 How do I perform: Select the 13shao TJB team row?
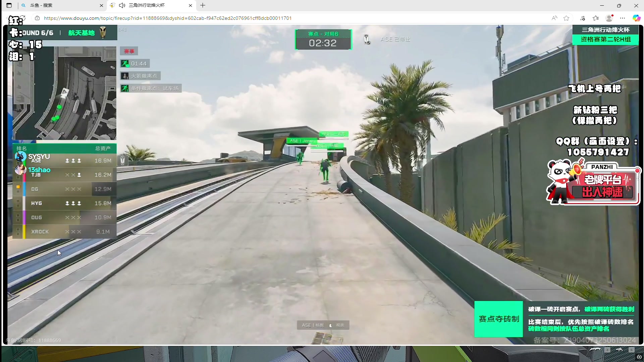point(64,175)
